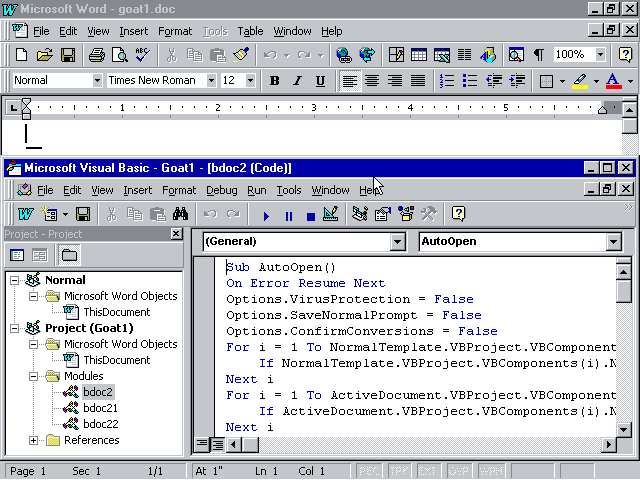640x480 pixels.
Task: Collapse the Project (Goat1) tree node
Action: point(14,329)
